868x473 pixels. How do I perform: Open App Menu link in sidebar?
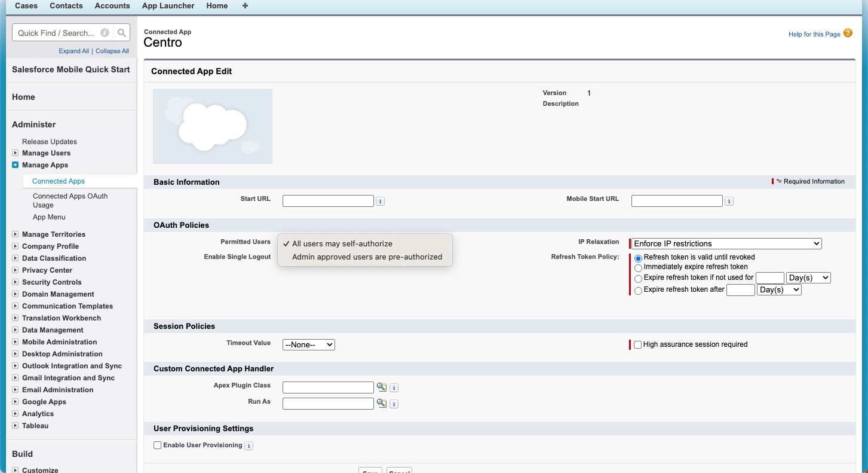tap(49, 217)
